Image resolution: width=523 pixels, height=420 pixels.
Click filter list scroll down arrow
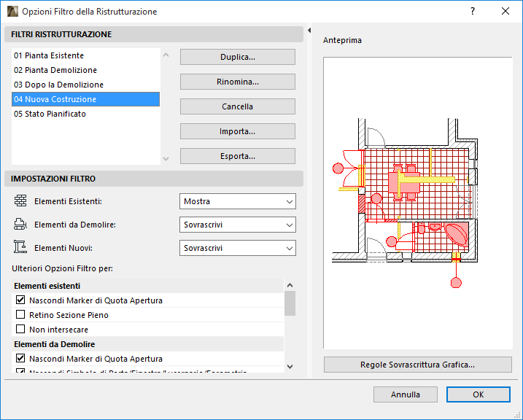pyautogui.click(x=166, y=159)
